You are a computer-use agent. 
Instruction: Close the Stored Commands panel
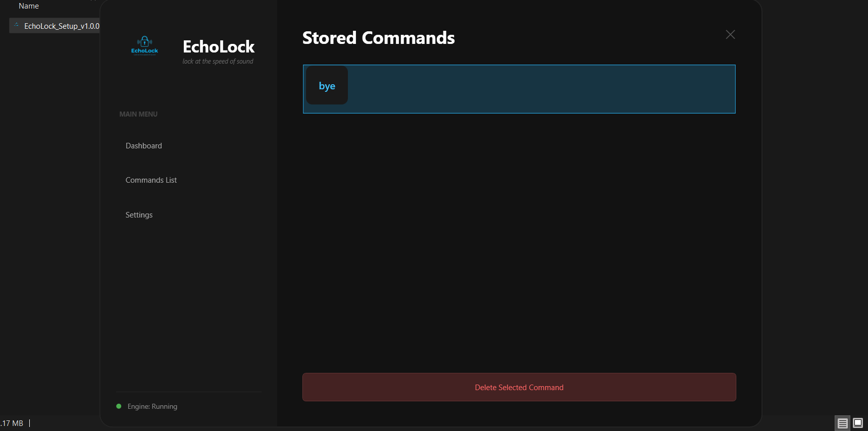coord(730,34)
